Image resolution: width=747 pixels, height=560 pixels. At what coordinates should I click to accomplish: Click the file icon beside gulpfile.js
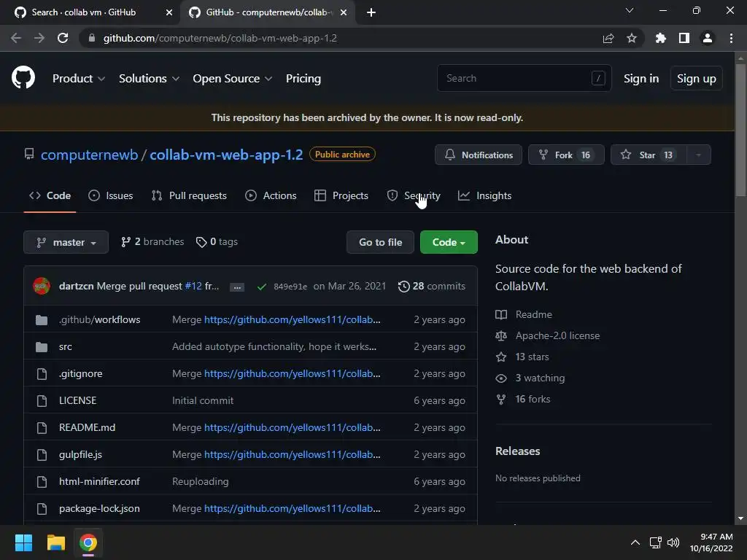point(42,455)
